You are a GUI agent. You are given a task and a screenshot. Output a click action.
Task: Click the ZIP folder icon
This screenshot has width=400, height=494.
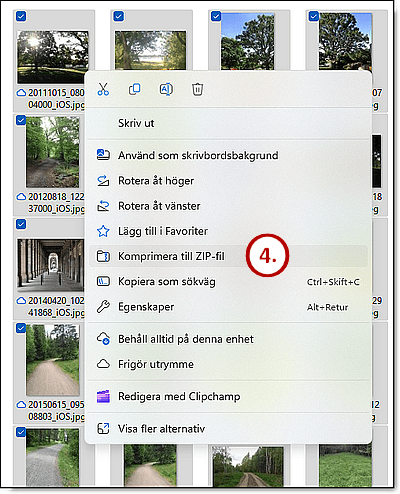point(103,256)
